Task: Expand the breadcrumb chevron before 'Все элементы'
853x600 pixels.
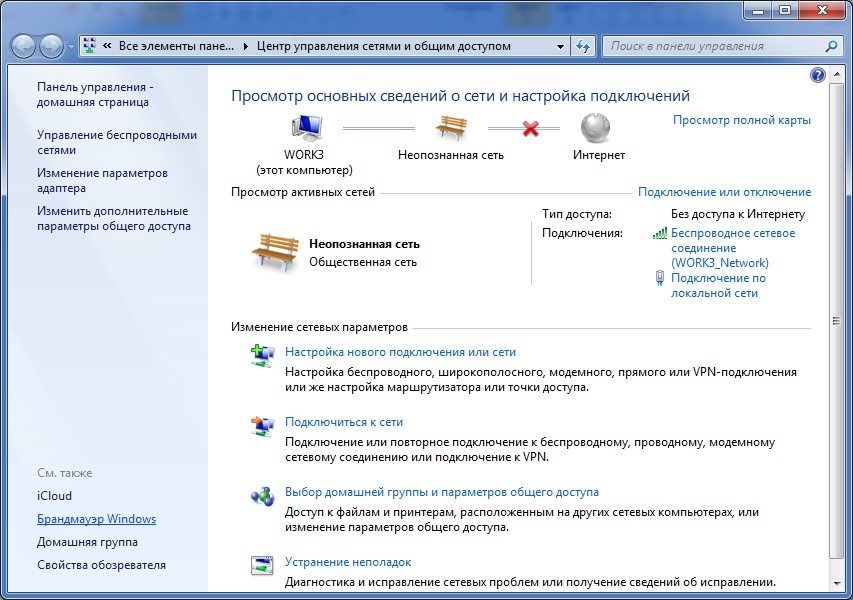Action: 104,46
